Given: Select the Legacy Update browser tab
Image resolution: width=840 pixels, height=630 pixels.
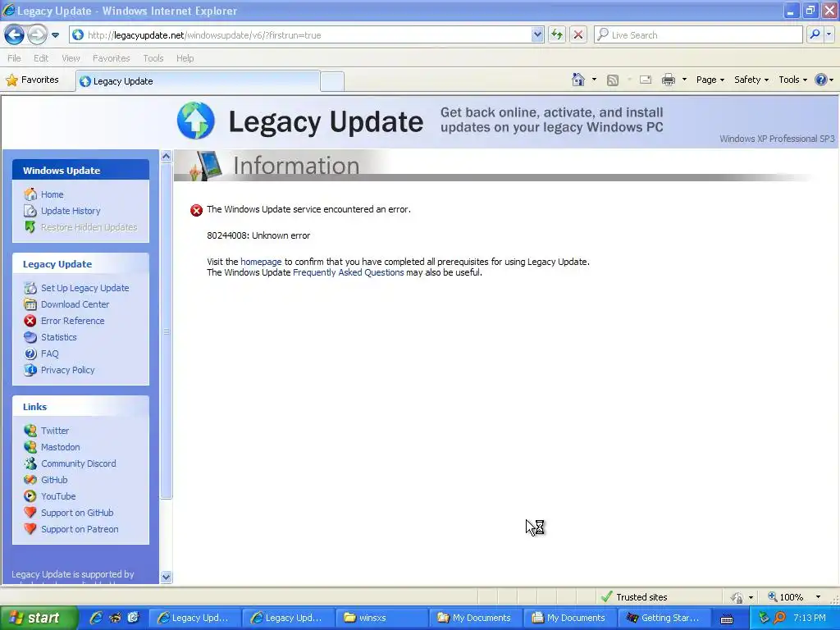Looking at the screenshot, I should pyautogui.click(x=198, y=81).
